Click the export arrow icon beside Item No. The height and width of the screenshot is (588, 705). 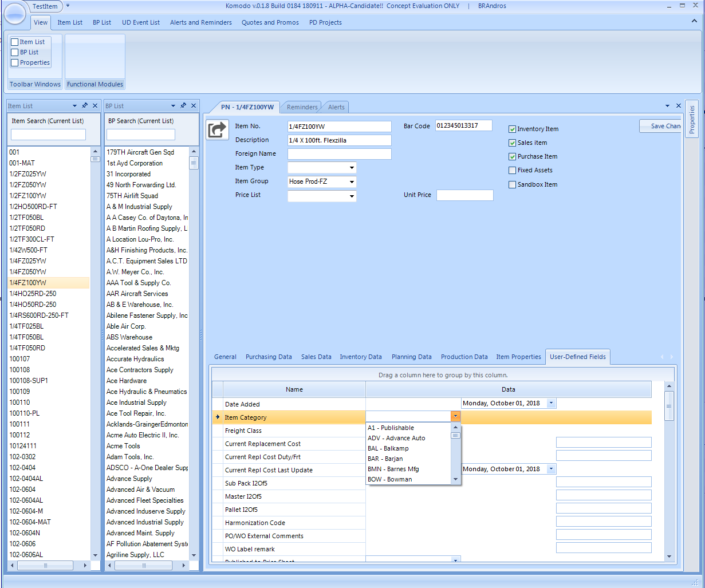[x=217, y=130]
